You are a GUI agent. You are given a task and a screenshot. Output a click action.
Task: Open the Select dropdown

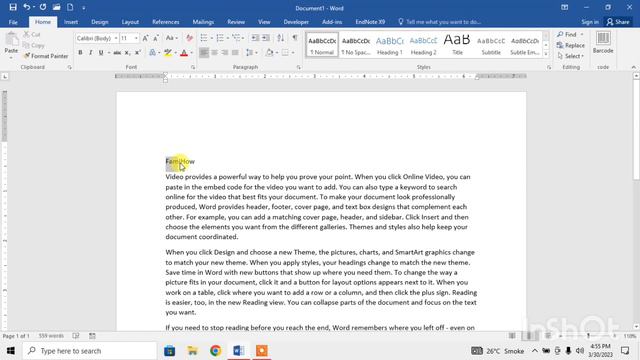(x=571, y=56)
